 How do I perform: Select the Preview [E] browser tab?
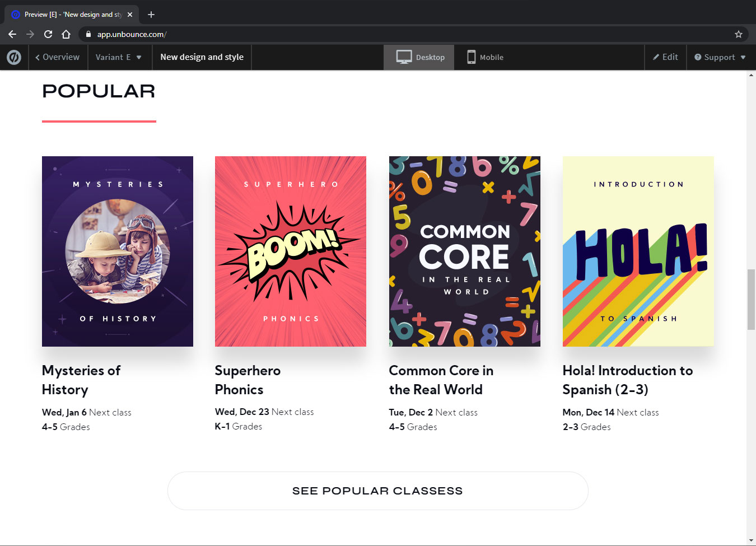71,15
